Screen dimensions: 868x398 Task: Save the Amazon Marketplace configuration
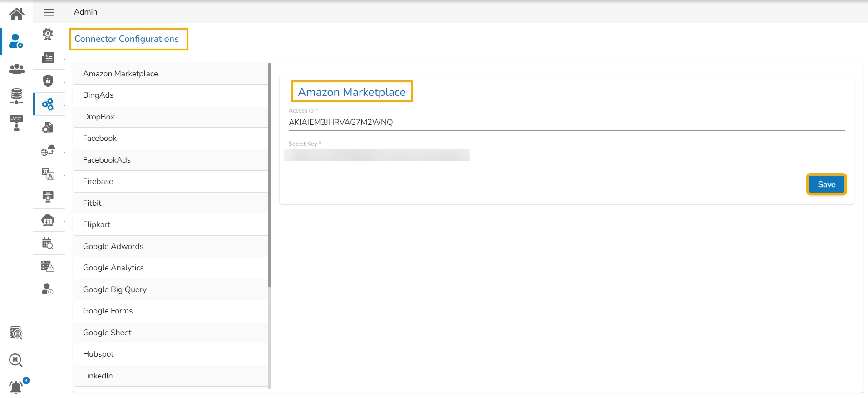(826, 184)
